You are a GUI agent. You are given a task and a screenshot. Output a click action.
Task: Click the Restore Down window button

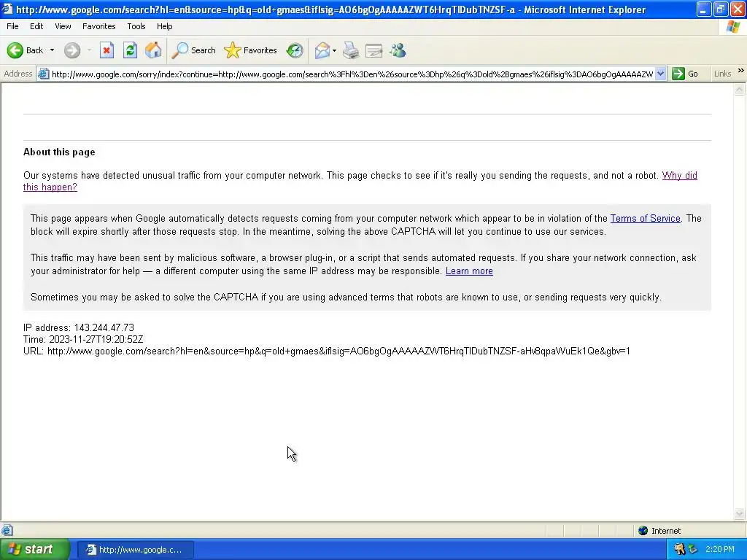click(720, 9)
